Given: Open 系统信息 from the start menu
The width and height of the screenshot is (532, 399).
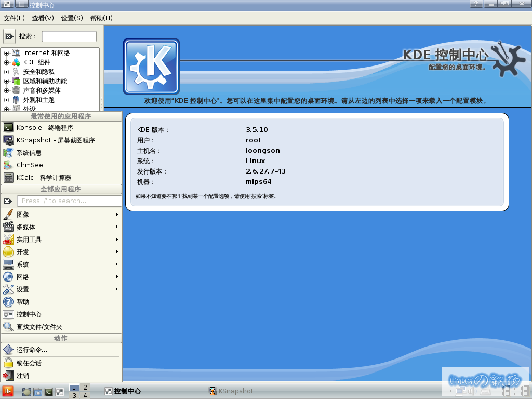Looking at the screenshot, I should 29,153.
